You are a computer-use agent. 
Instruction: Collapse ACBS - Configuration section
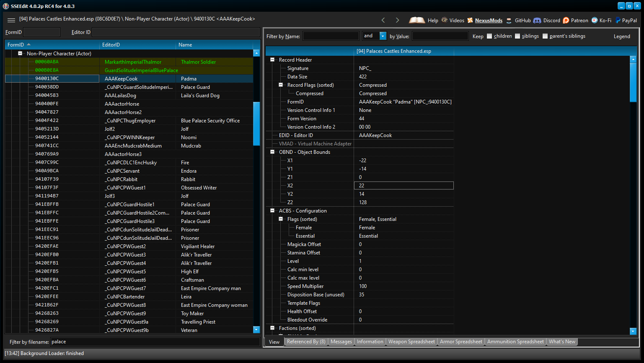[x=272, y=211]
